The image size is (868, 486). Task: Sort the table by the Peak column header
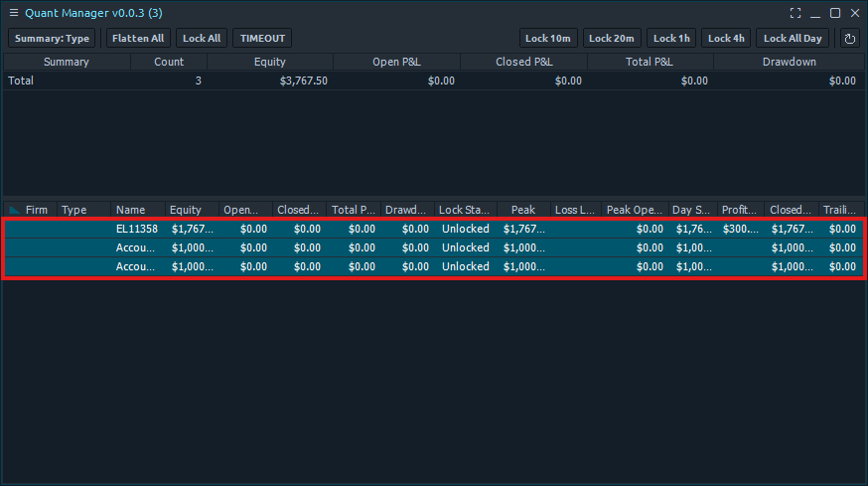523,210
